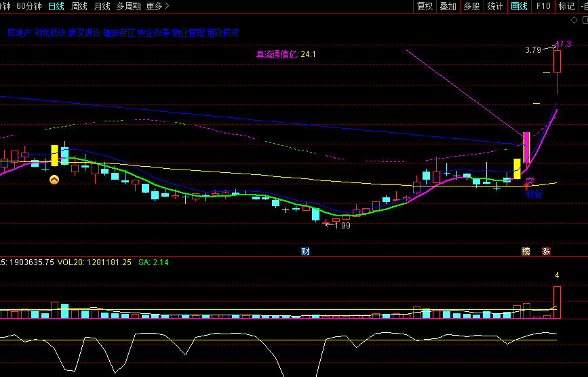
Task: Click the 雄安新区 concept link
Action: (x=119, y=33)
